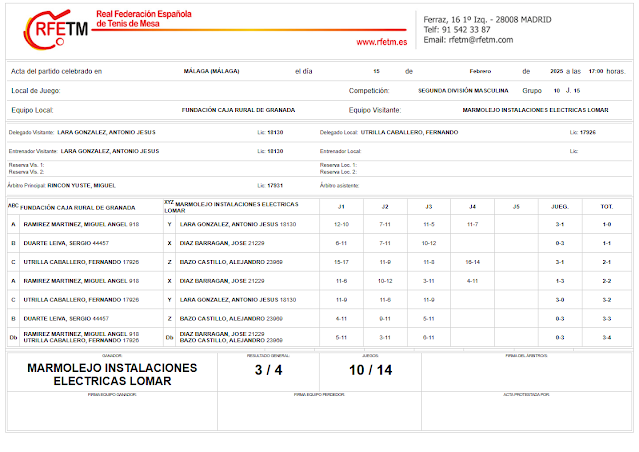Click the 'J2' column header
The width and height of the screenshot is (639, 452).
click(385, 207)
